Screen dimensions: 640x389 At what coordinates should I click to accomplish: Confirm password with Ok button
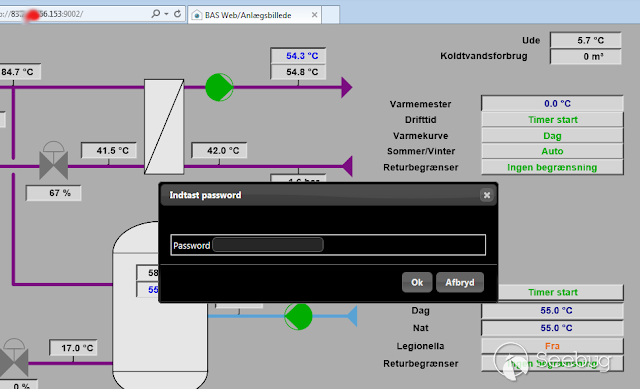point(417,282)
